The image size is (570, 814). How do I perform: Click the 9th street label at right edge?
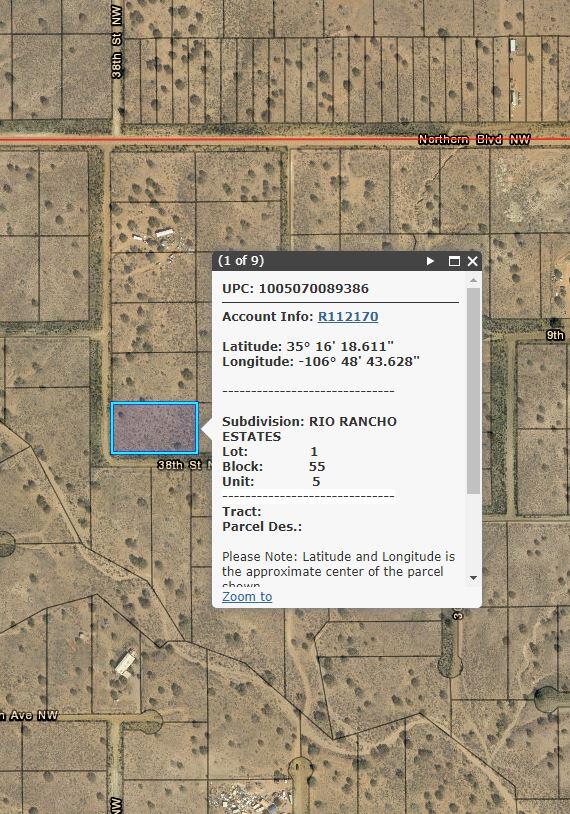(x=555, y=335)
